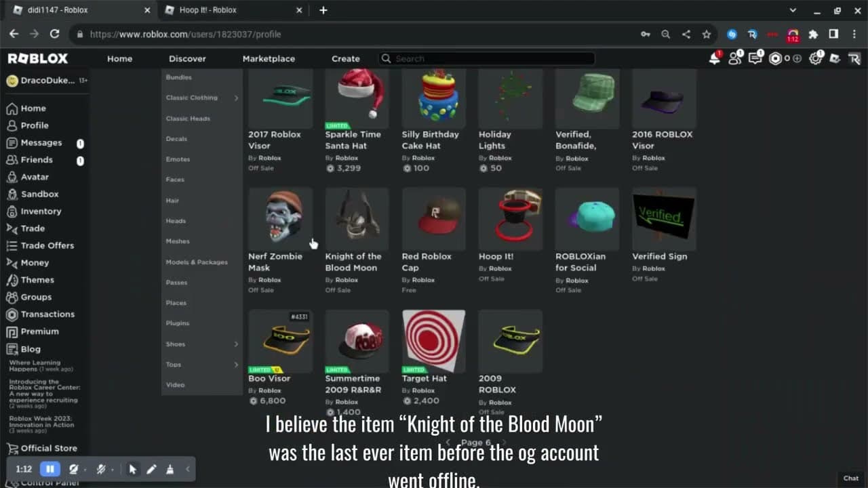
Task: Click the eraser broom tool in recorder bar
Action: (170, 469)
